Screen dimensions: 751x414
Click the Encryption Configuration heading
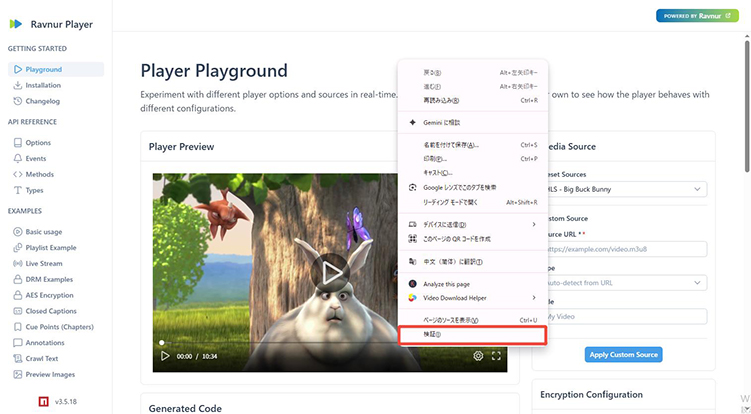pos(592,395)
